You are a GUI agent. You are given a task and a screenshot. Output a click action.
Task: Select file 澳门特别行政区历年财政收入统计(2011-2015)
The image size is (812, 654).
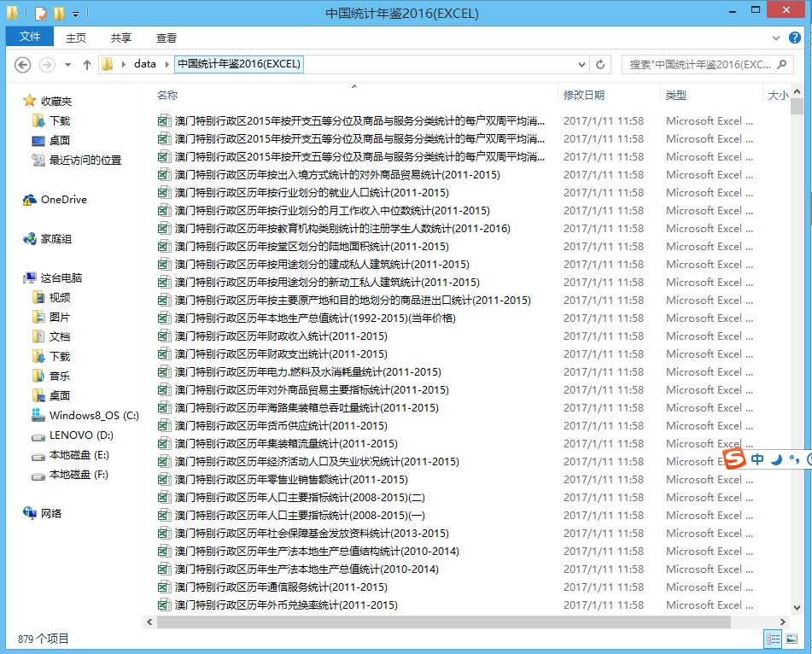pos(281,336)
